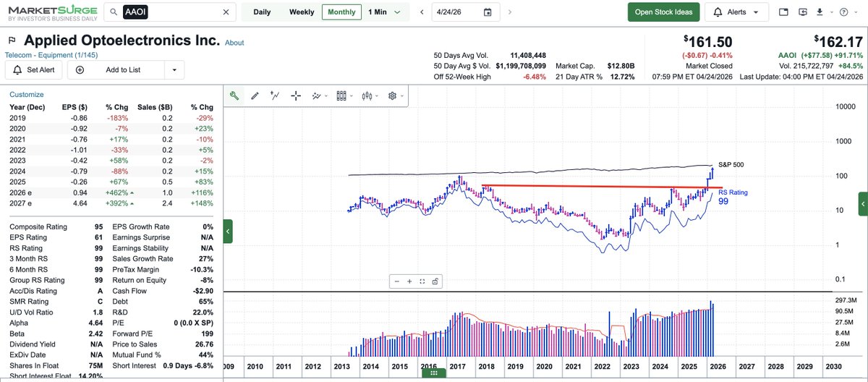Click the RS Rating 99 chart label
Screen dimensions: 868x382
coord(733,197)
